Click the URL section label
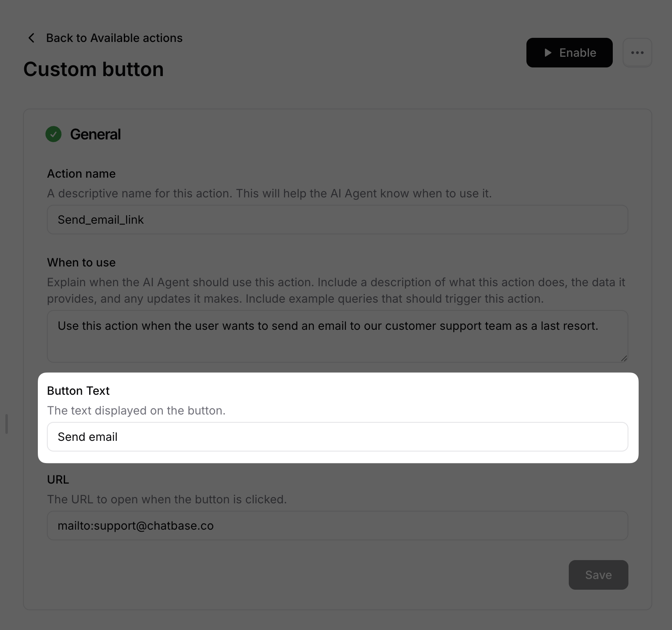 click(x=58, y=479)
